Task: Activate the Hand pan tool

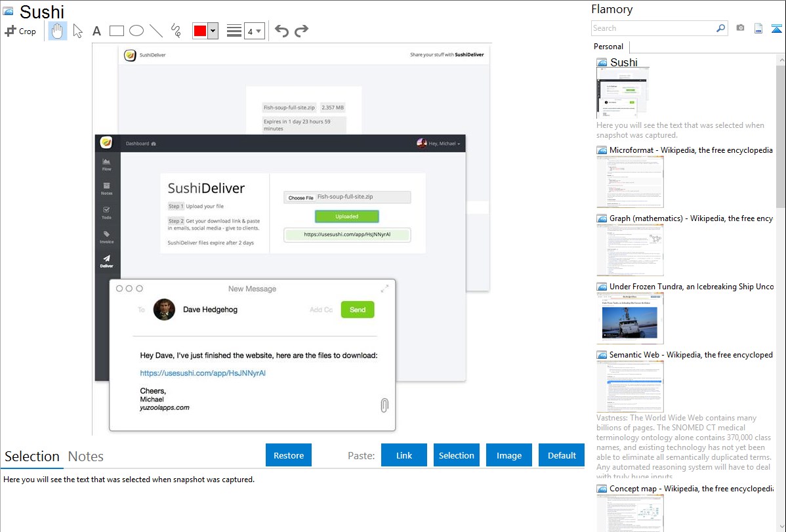Action: coord(57,31)
